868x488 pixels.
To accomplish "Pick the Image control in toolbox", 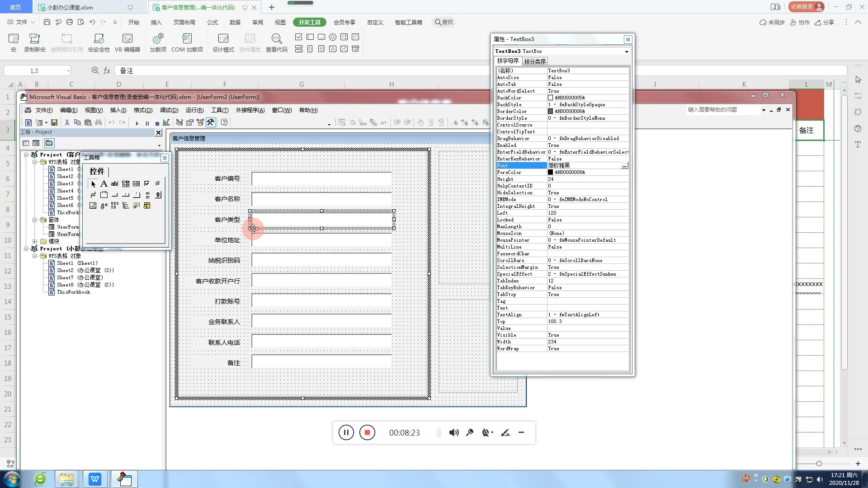I will pos(93,206).
